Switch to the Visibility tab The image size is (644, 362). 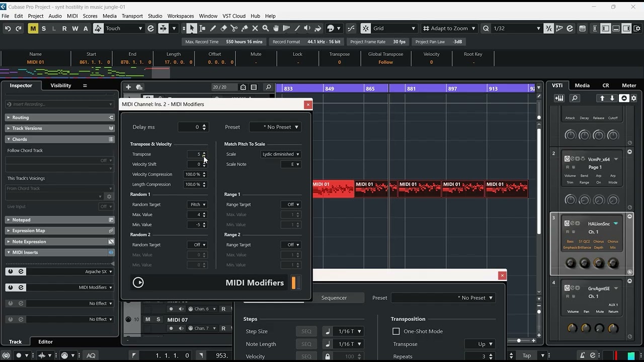coord(61,85)
